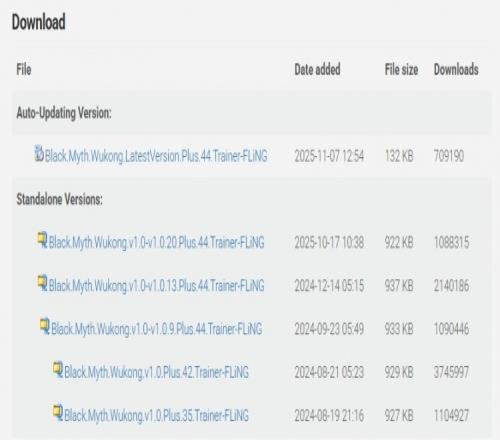Download Black.Myth.Wukong.v1.0-v1.0.9.Plus.44 trainer

[x=157, y=329]
